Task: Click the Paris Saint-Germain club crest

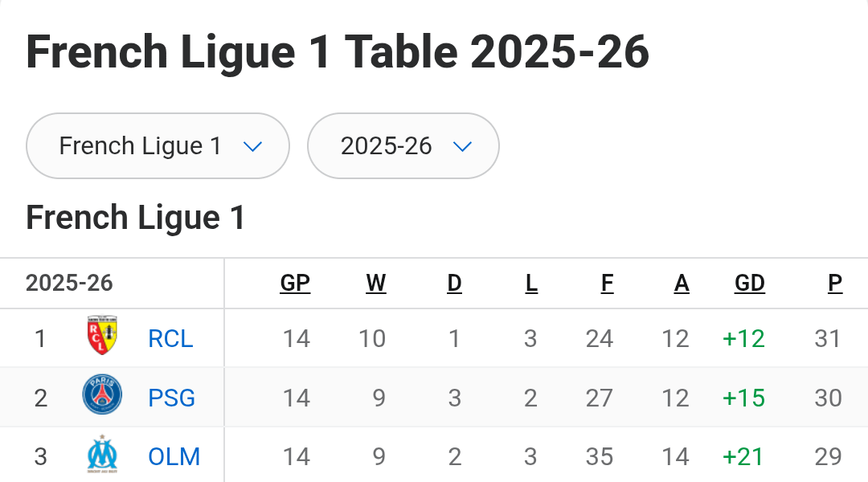Action: [102, 397]
